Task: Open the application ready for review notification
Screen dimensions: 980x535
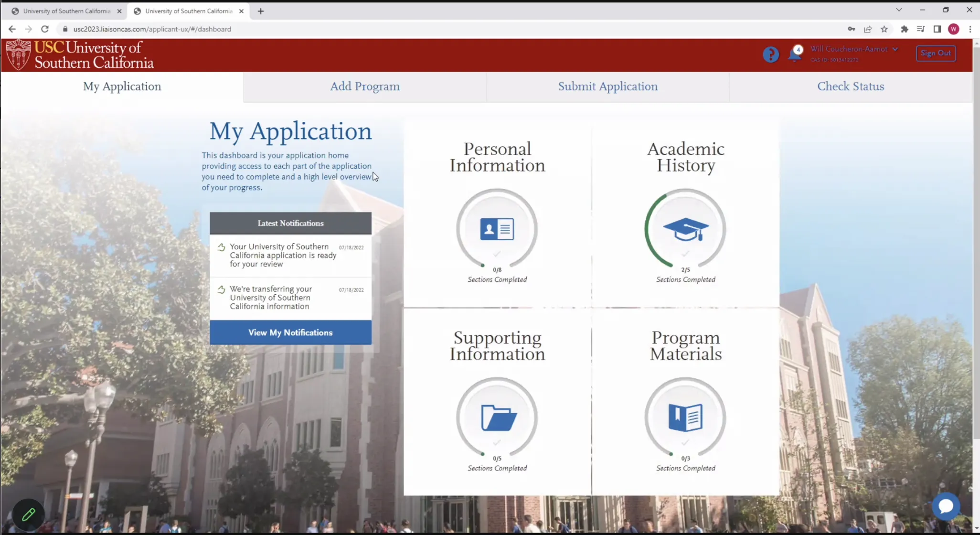Action: [x=283, y=255]
